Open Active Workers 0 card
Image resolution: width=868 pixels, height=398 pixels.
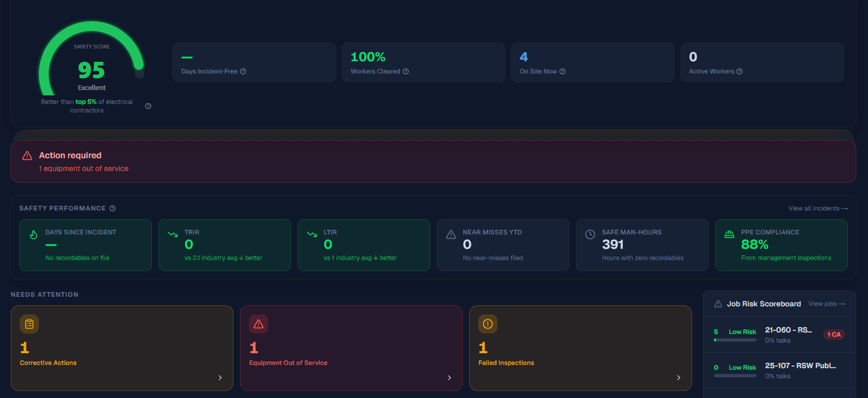pyautogui.click(x=762, y=62)
